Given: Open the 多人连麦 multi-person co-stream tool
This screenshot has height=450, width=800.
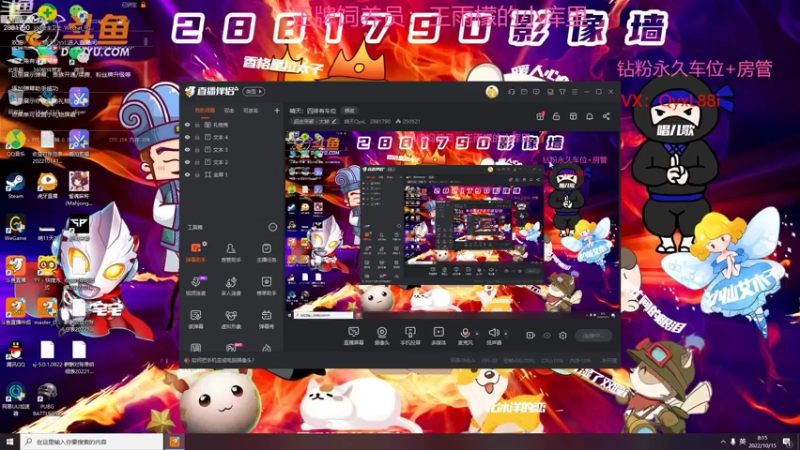Looking at the screenshot, I should [x=231, y=286].
